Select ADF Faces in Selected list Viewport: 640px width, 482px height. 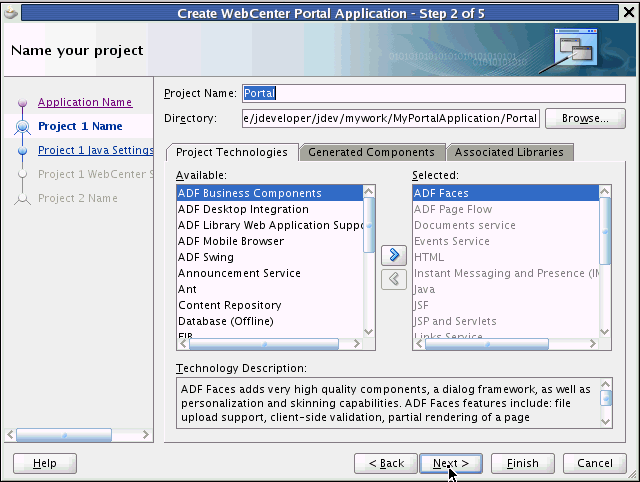[506, 193]
